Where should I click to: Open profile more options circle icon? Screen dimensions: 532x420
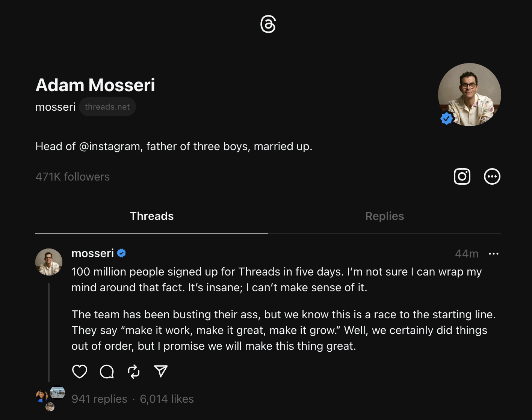coord(492,176)
